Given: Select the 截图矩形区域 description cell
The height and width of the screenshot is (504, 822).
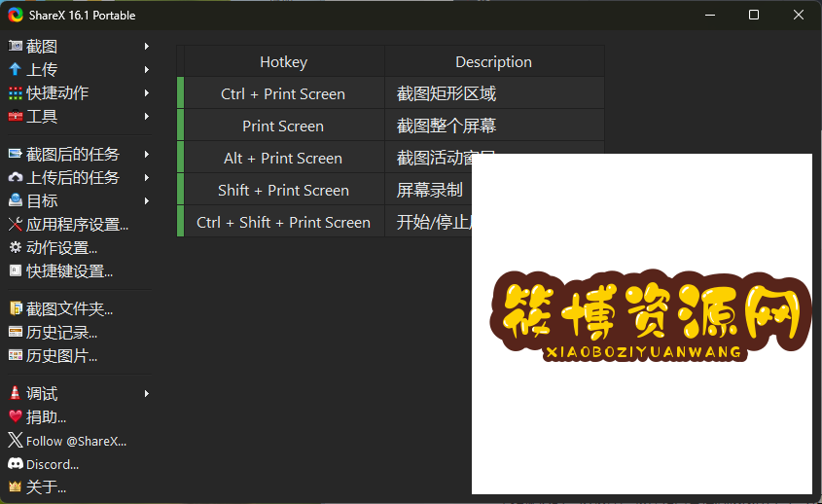Looking at the screenshot, I should tap(494, 93).
